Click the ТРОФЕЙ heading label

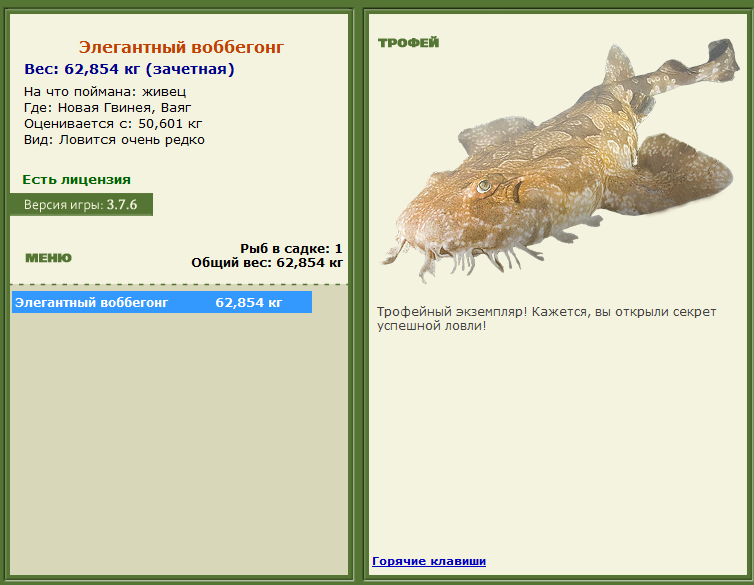pos(408,43)
